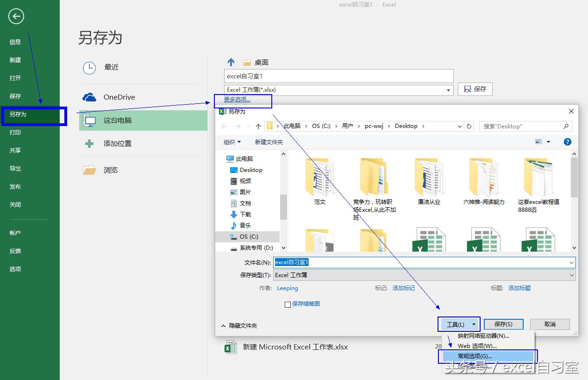This screenshot has width=588, height=380.
Task: Open the view options dropdown arrow
Action: click(x=549, y=142)
